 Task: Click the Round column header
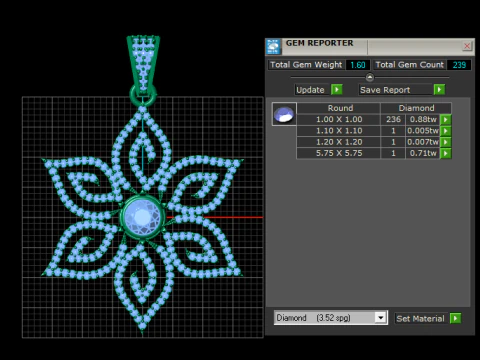tap(338, 108)
